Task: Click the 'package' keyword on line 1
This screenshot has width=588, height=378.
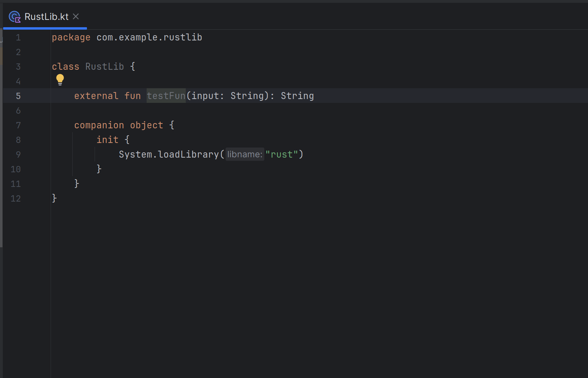Action: pos(71,37)
